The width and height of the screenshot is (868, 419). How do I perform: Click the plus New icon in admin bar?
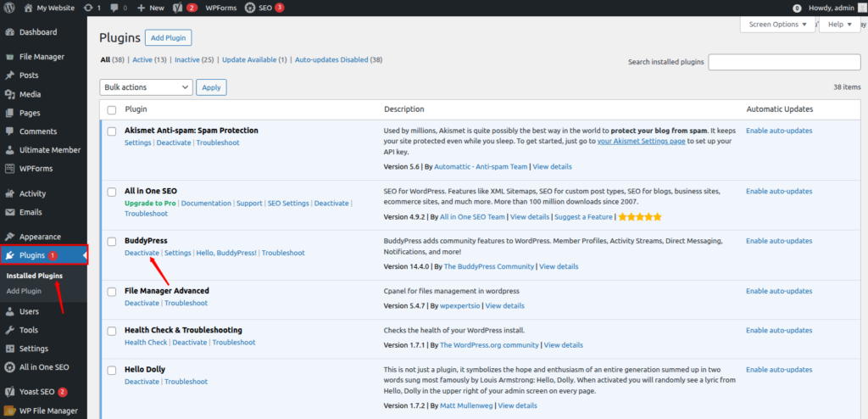142,8
